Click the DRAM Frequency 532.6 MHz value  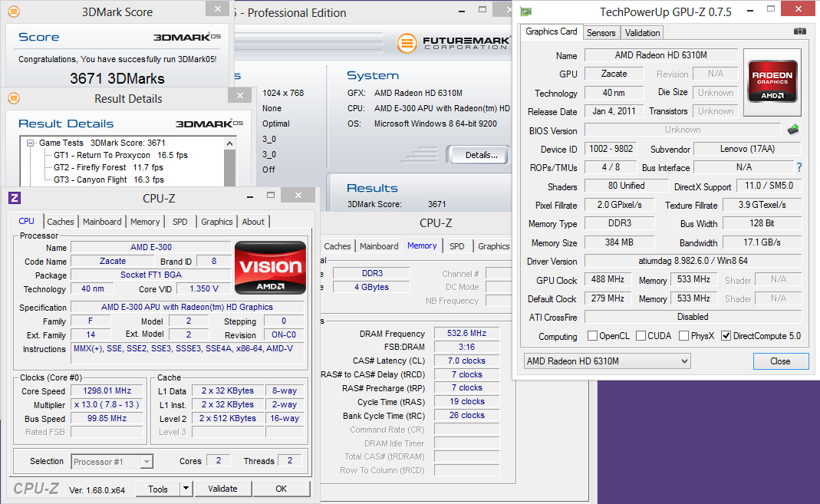(466, 333)
